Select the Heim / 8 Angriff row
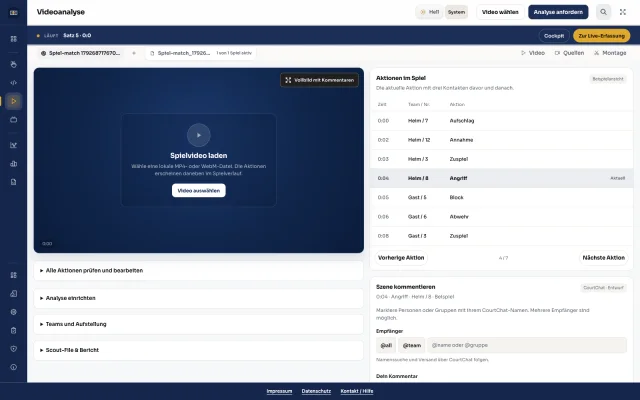This screenshot has height=400, width=640. tap(501, 178)
